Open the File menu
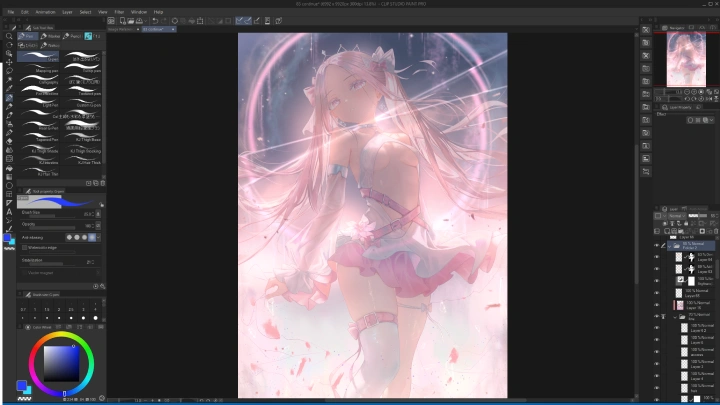Image resolution: width=720 pixels, height=405 pixels. (x=11, y=12)
